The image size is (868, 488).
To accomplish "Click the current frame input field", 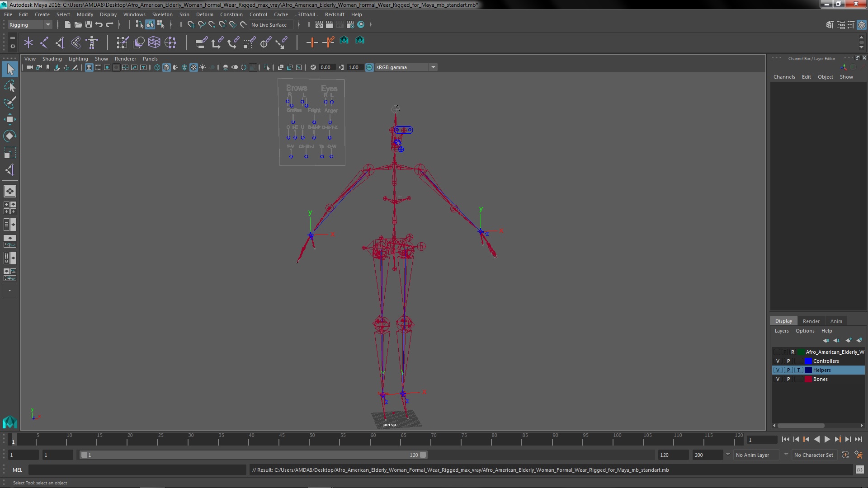I will point(762,440).
